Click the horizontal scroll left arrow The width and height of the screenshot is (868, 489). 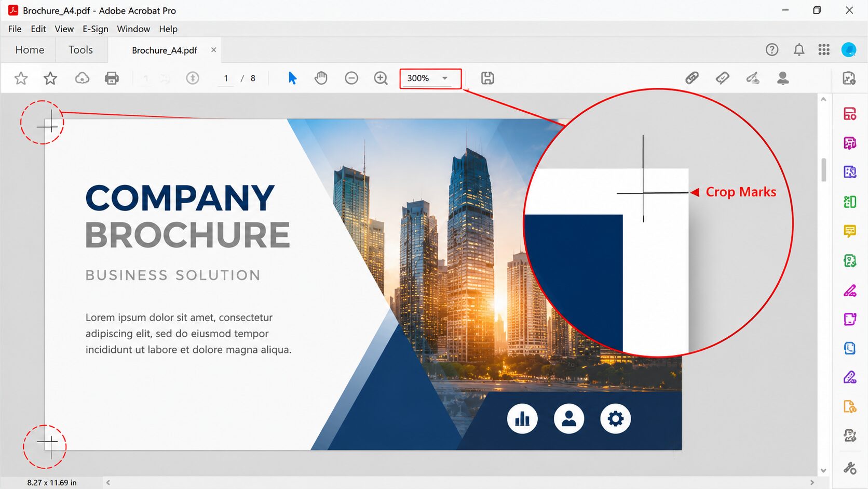pyautogui.click(x=108, y=483)
